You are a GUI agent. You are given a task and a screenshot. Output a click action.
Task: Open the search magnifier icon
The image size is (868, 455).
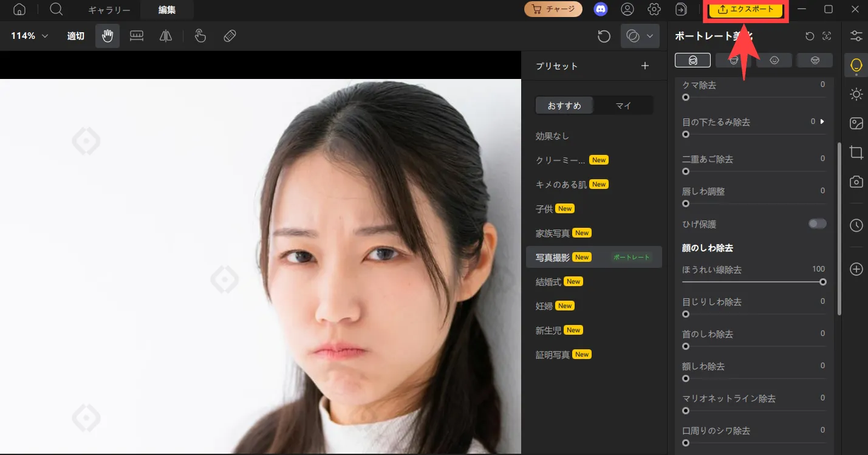point(56,9)
